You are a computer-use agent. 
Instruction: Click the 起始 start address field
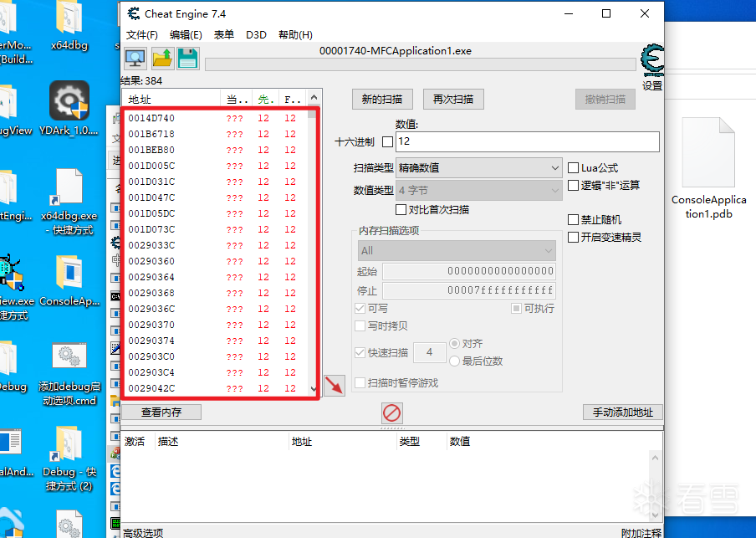click(468, 271)
